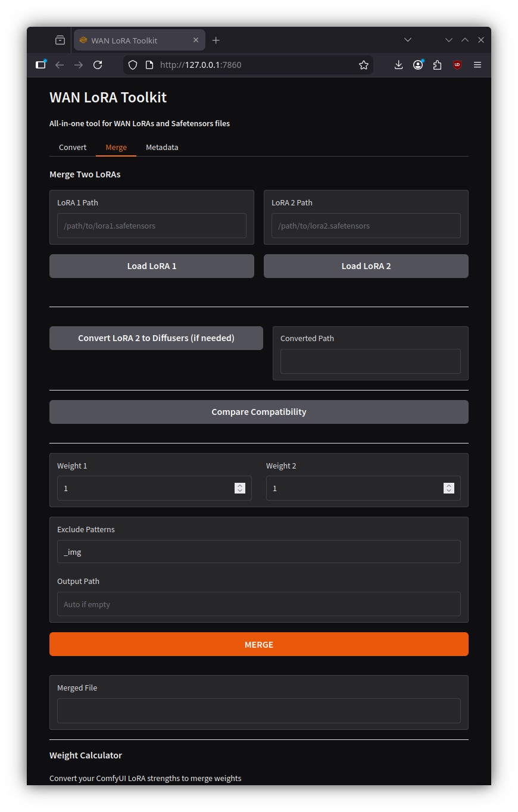The image size is (518, 812).
Task: Open the extensions puzzle icon
Action: point(438,65)
